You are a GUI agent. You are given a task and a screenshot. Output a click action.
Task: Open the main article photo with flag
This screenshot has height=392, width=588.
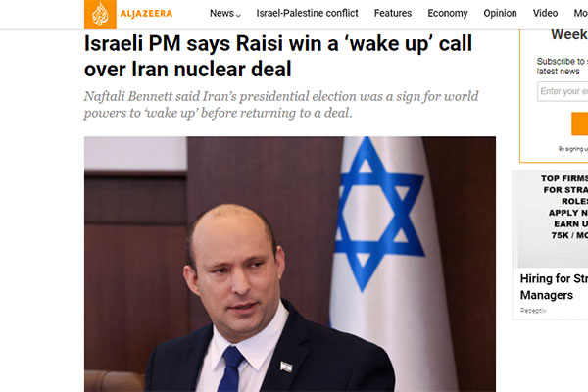tap(290, 264)
